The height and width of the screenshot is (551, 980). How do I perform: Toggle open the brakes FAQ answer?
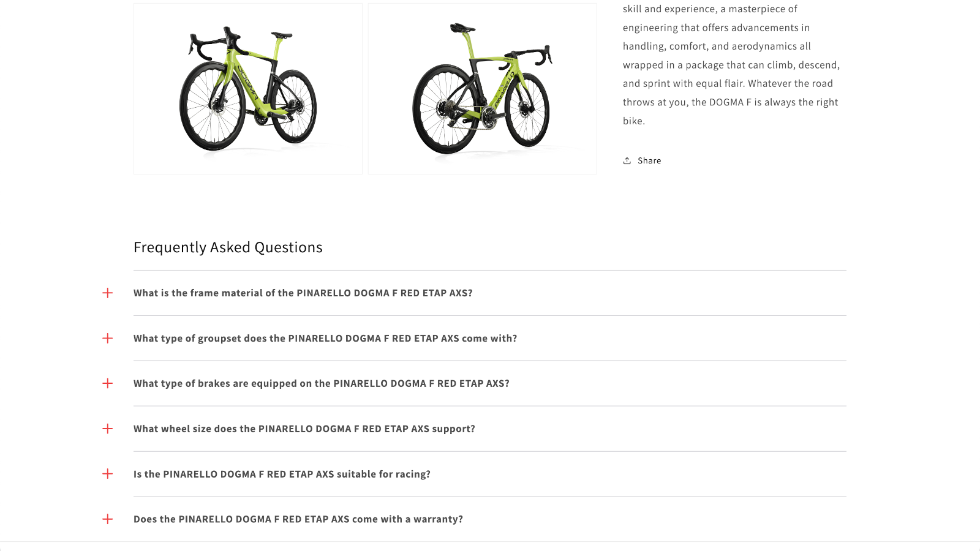(x=321, y=383)
